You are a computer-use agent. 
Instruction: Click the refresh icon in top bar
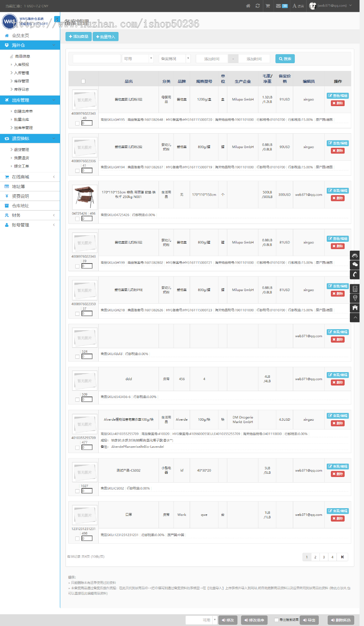(x=258, y=6)
